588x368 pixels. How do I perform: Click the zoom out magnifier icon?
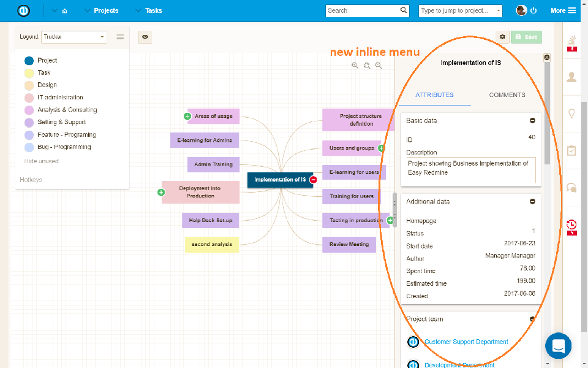tap(379, 66)
